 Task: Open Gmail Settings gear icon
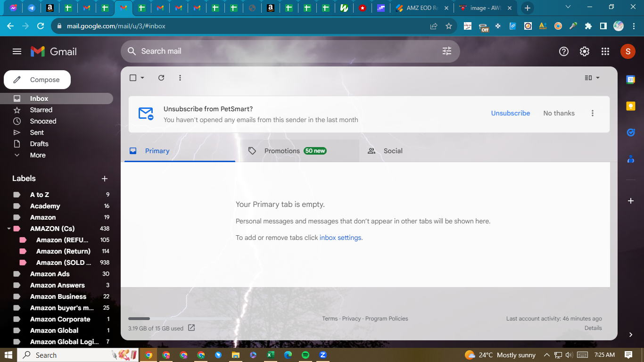pos(585,51)
